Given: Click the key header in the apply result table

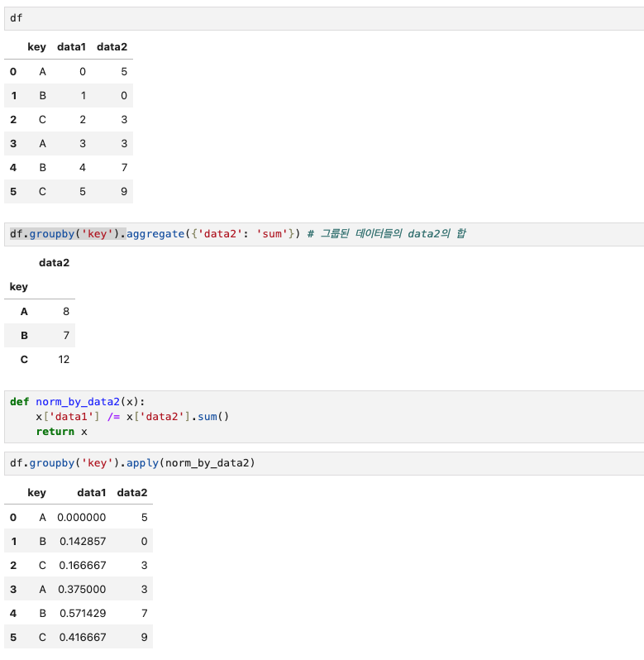Looking at the screenshot, I should (x=36, y=492).
